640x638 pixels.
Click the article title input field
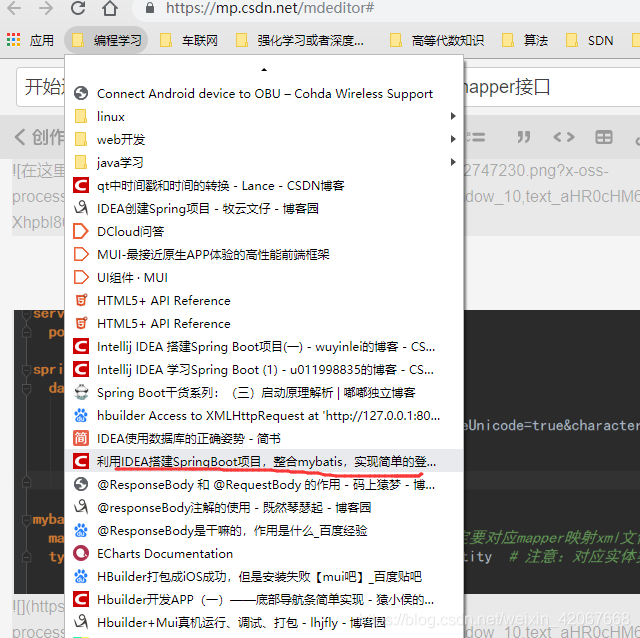tap(328, 87)
